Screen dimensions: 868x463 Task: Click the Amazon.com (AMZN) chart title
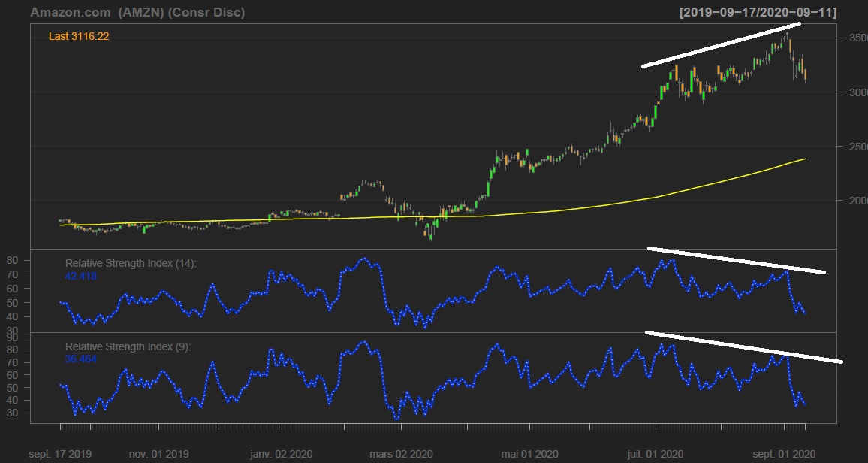point(137,12)
